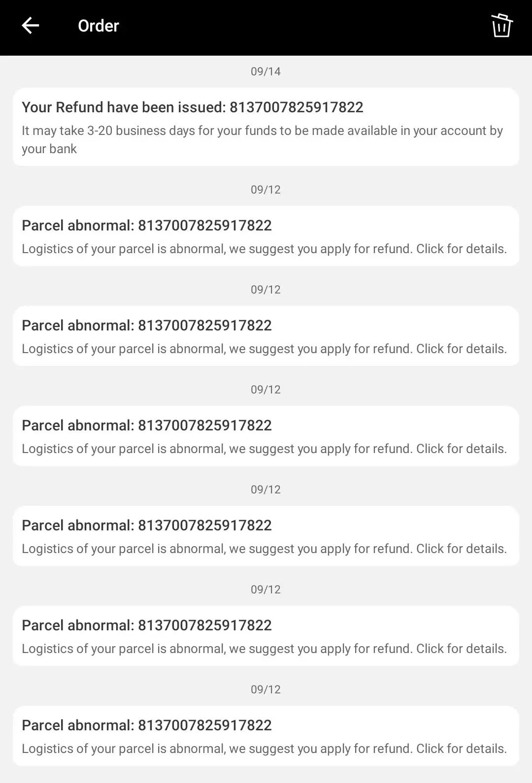Open the first "Parcel abnormal" notification title
The width and height of the screenshot is (532, 783).
[x=147, y=226]
